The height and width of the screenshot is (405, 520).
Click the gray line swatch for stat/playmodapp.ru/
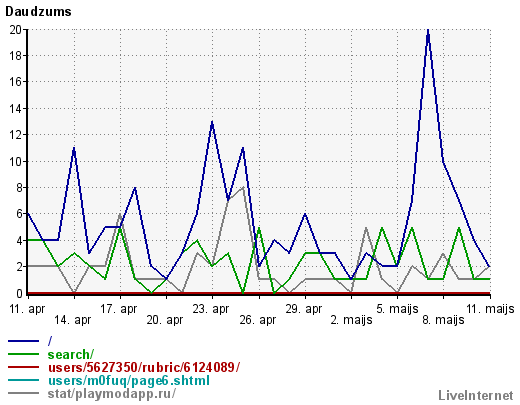click(x=23, y=393)
